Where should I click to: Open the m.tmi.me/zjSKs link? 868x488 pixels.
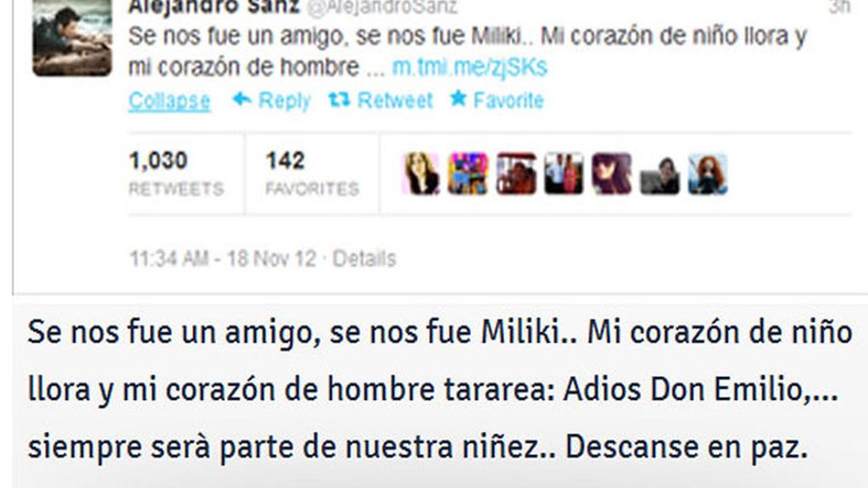pos(470,67)
